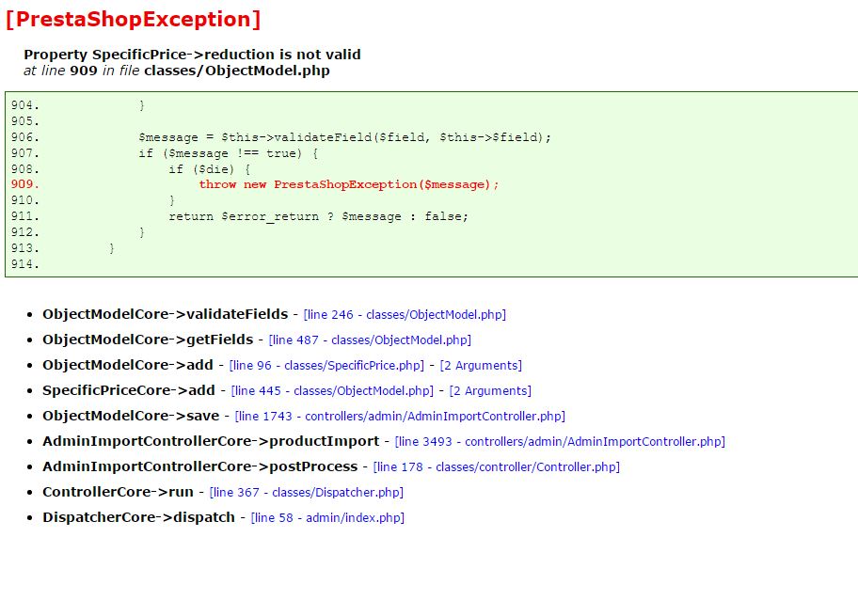The height and width of the screenshot is (616, 858).
Task: Click ObjectModelCore->save trace entry
Action: click(x=131, y=416)
